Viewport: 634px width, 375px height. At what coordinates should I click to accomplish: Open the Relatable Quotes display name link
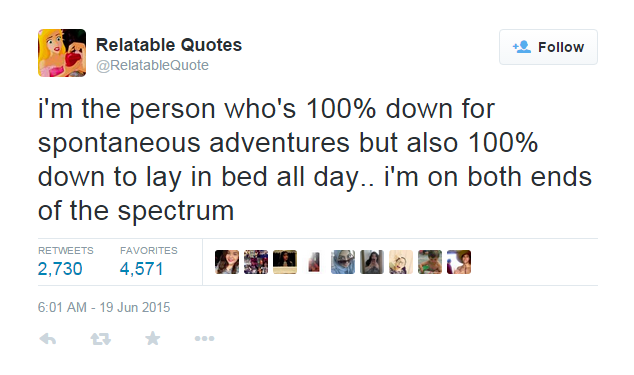click(x=169, y=45)
